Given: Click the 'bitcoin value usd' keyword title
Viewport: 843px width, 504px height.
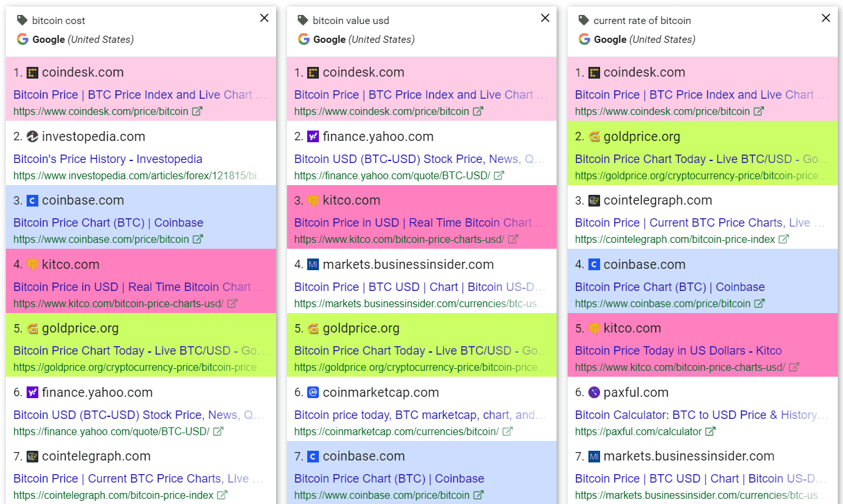Looking at the screenshot, I should click(351, 20).
